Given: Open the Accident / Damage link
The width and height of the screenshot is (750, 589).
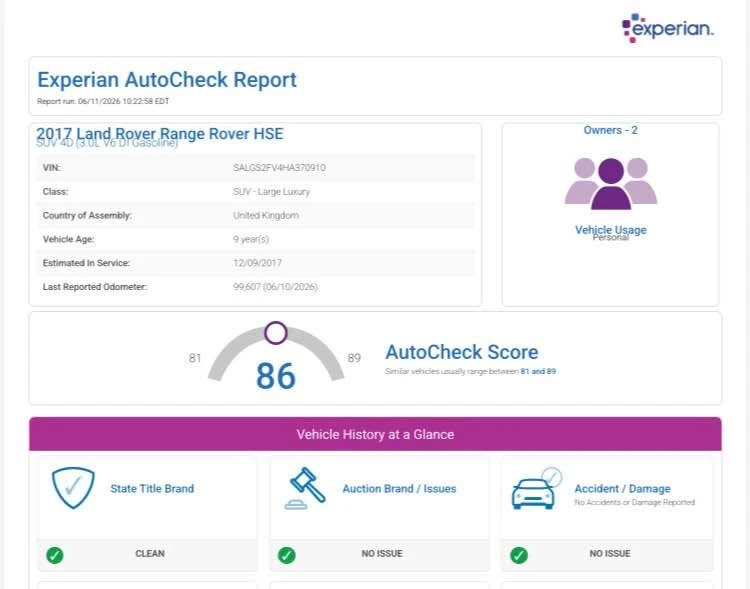Looking at the screenshot, I should coord(622,489).
